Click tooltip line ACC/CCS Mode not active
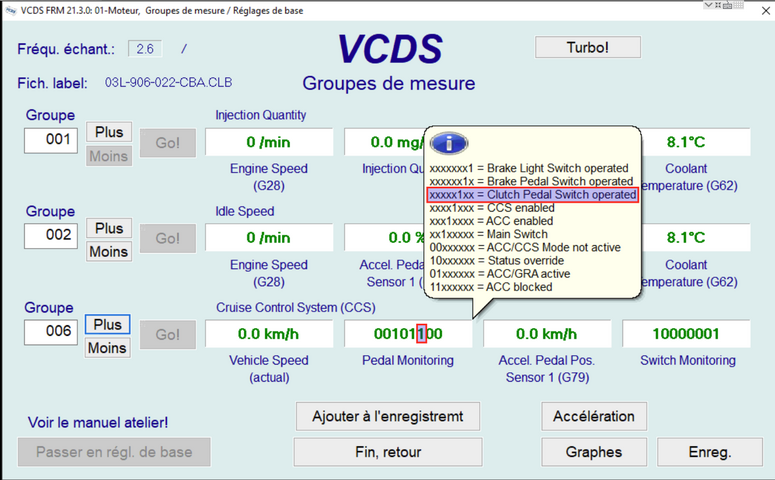 coord(525,248)
